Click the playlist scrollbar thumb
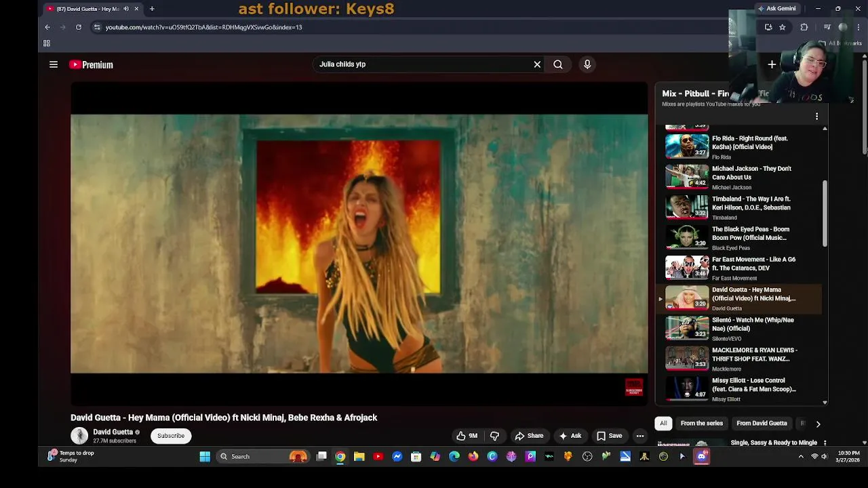Screen dimensions: 868x488 click(x=825, y=213)
